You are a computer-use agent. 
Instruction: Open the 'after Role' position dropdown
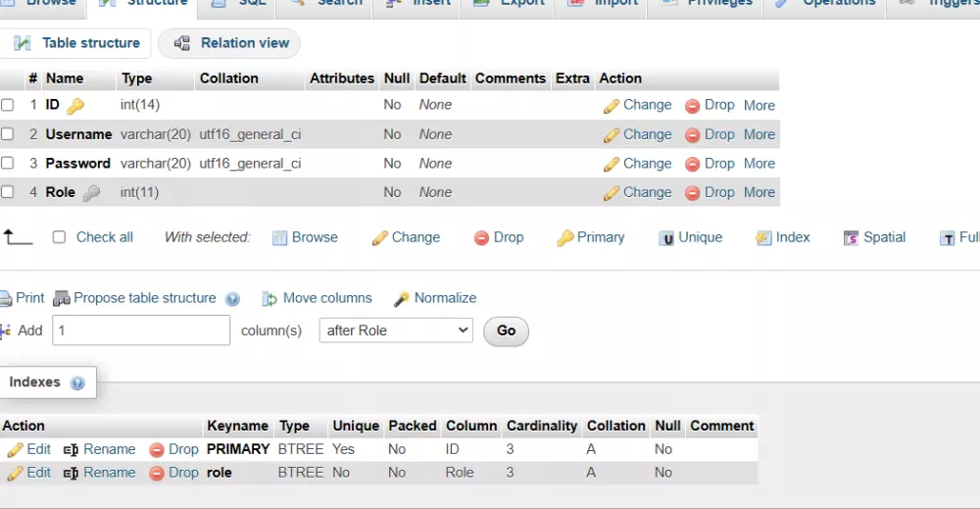pos(396,331)
